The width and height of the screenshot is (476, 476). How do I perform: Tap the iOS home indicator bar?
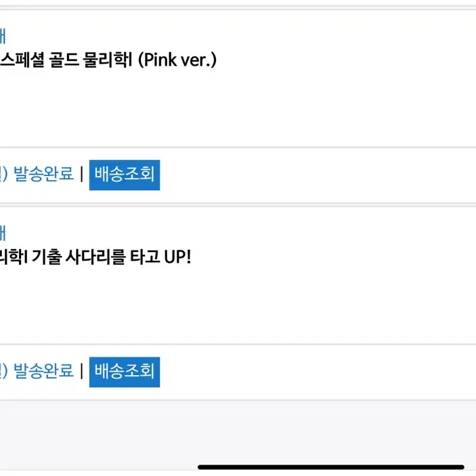click(x=330, y=467)
